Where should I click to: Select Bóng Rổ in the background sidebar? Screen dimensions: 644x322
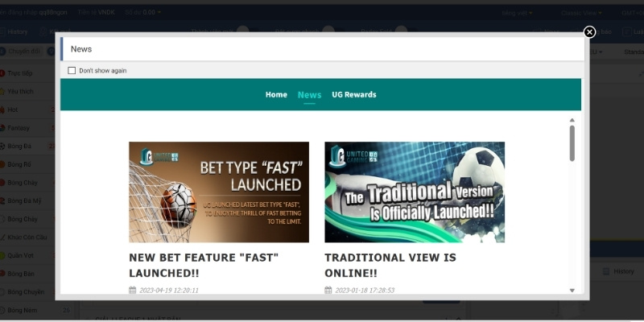[x=19, y=164]
